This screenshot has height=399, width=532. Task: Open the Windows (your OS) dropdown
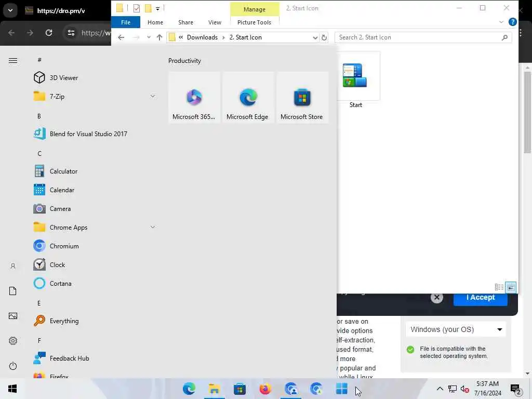tap(456, 329)
